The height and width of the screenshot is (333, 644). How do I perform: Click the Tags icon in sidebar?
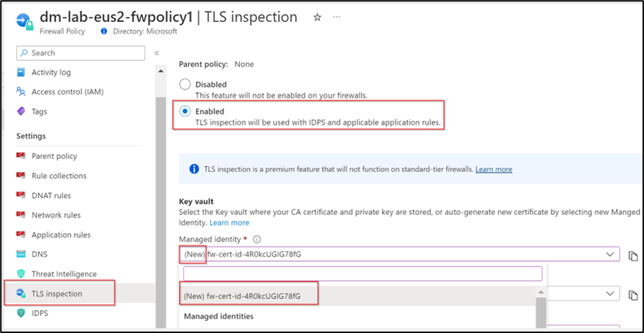coord(21,111)
